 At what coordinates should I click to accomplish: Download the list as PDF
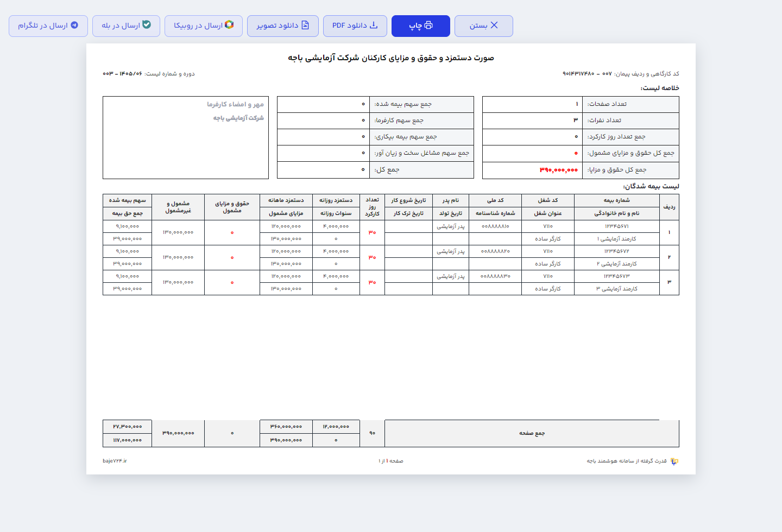pyautogui.click(x=355, y=26)
